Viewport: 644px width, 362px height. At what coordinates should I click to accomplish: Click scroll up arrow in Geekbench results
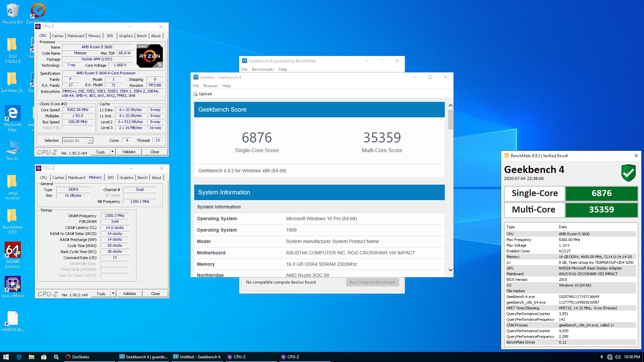[x=450, y=105]
